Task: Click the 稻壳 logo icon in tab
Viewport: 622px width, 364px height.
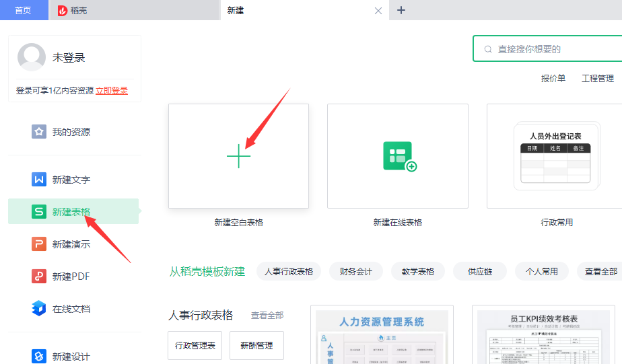Action: (x=63, y=11)
